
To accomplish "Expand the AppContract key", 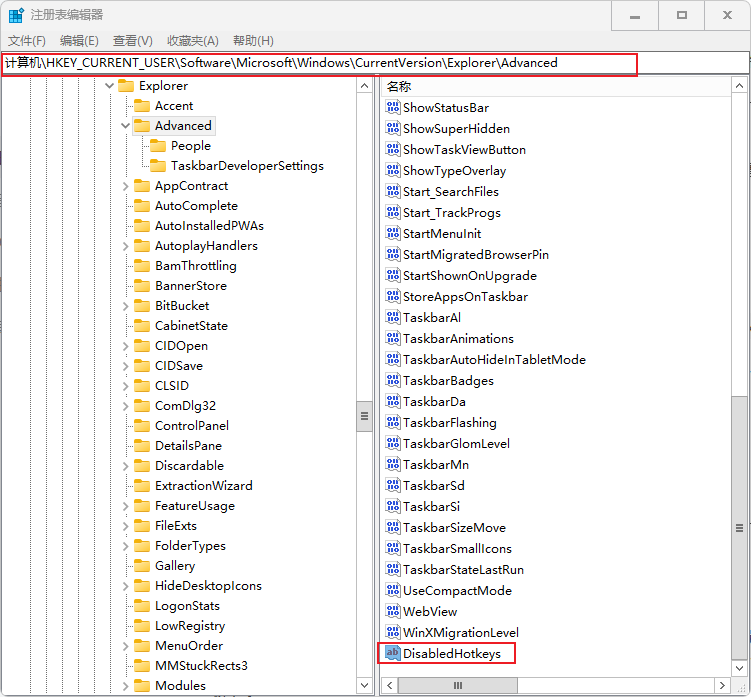I will [x=125, y=186].
